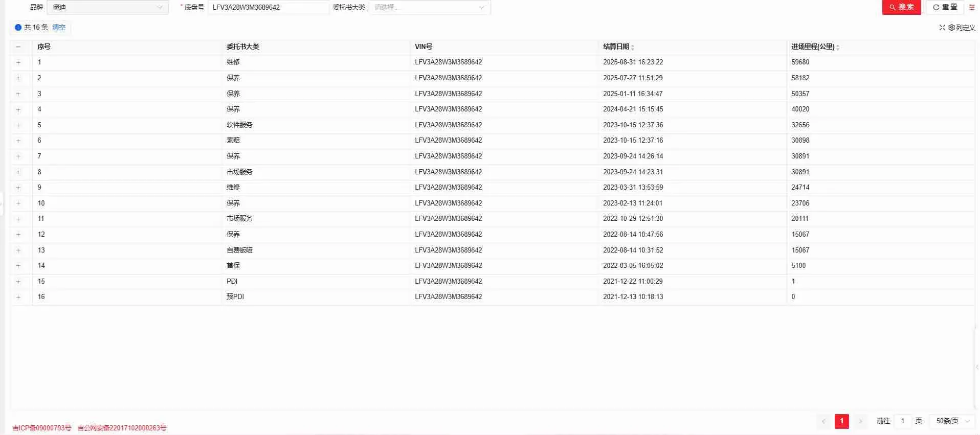The height and width of the screenshot is (435, 980).
Task: Click the settlement date 2025-08-31 16:23:22
Action: (633, 62)
